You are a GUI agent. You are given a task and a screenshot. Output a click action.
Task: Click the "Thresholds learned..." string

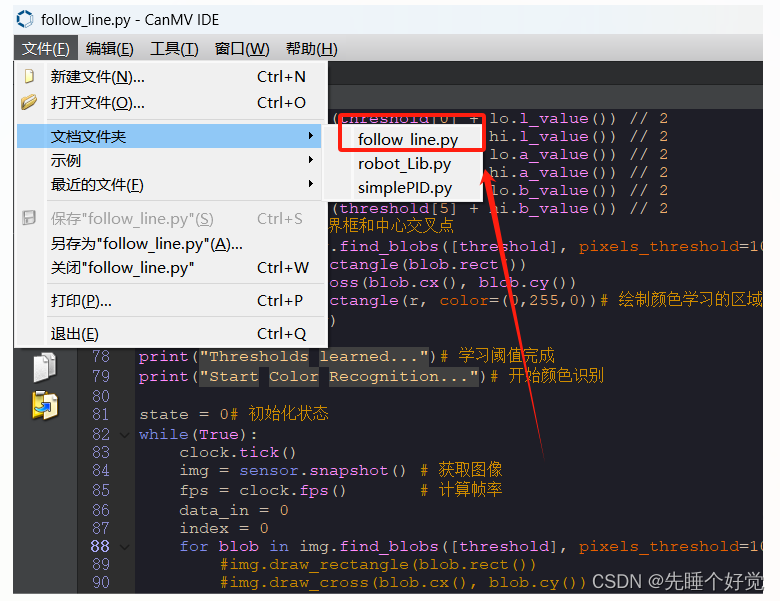tap(314, 357)
